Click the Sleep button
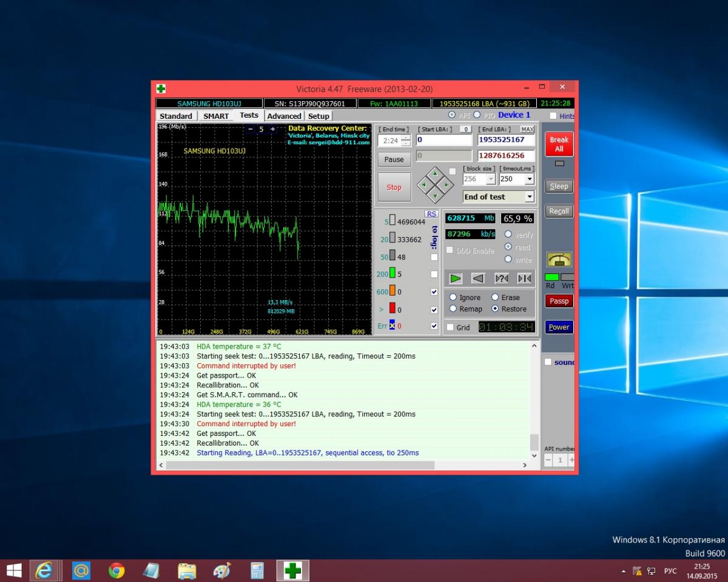The height and width of the screenshot is (582, 728). (559, 186)
